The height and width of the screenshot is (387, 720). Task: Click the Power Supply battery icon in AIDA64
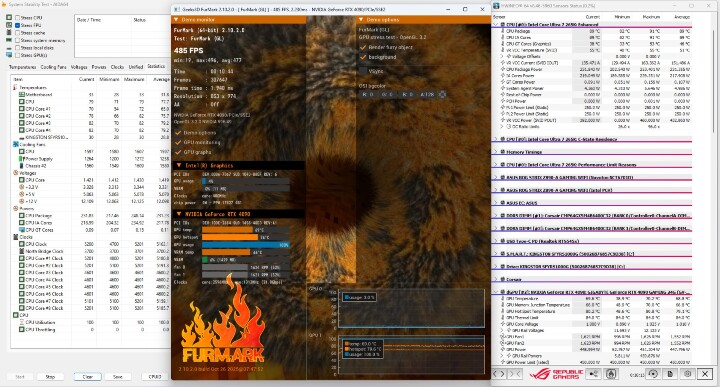coord(22,159)
